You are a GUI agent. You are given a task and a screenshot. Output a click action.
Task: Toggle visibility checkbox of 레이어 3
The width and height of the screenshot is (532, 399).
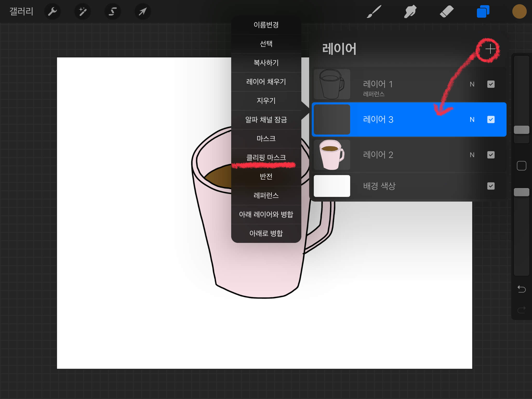click(491, 119)
